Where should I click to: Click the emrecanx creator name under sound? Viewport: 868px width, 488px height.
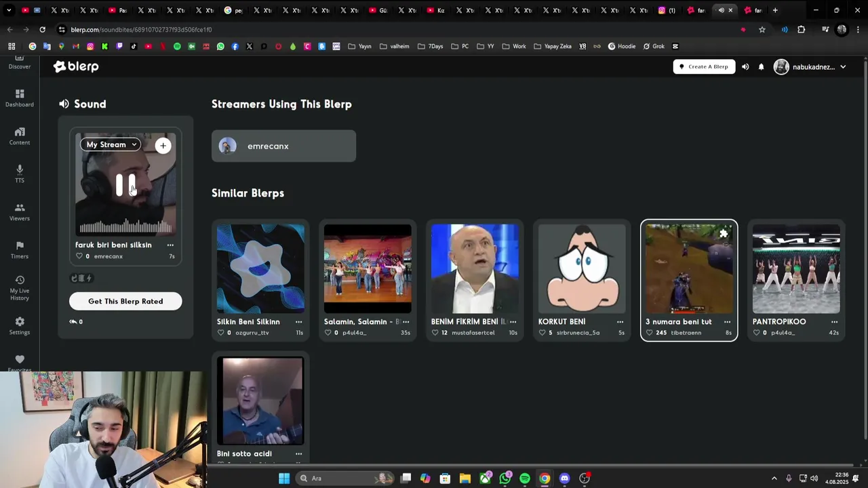108,256
